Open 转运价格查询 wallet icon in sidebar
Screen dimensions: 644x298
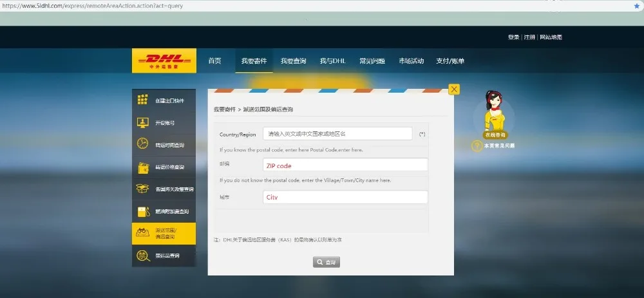(x=143, y=167)
